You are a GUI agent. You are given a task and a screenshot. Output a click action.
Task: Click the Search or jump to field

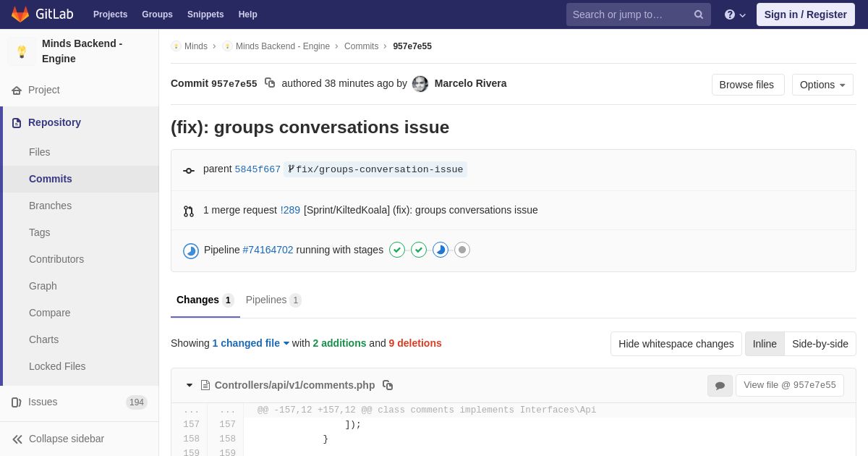(629, 14)
